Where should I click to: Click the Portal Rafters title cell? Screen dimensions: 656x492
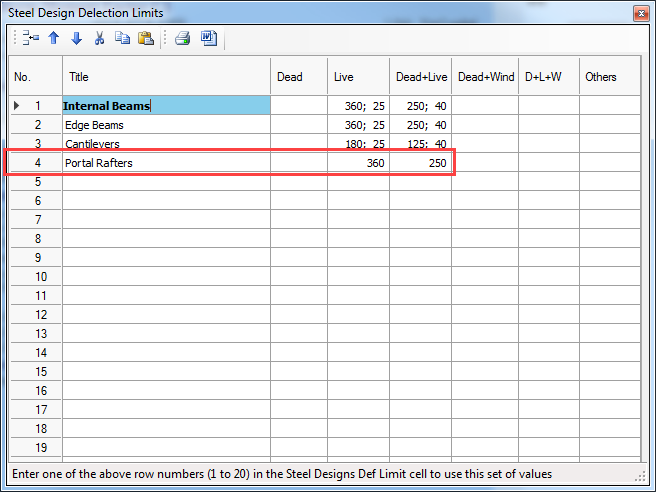coord(166,163)
